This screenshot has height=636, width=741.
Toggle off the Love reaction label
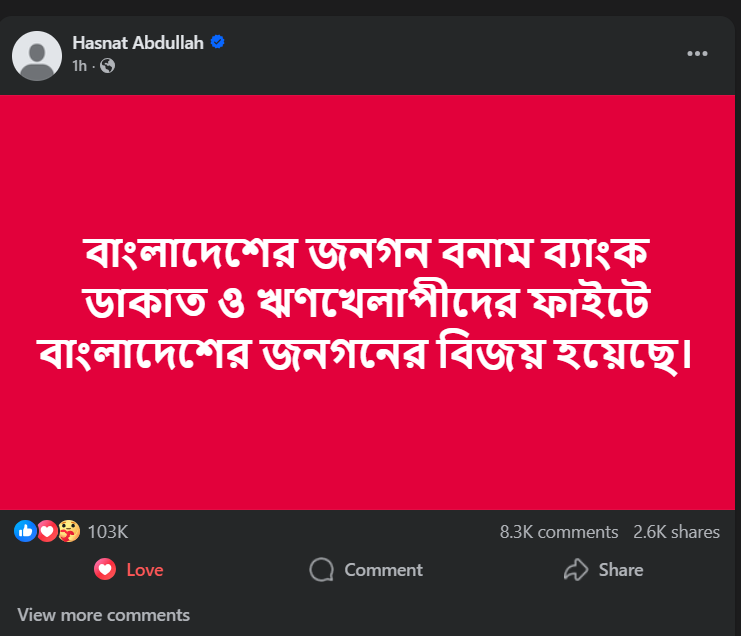pos(145,570)
